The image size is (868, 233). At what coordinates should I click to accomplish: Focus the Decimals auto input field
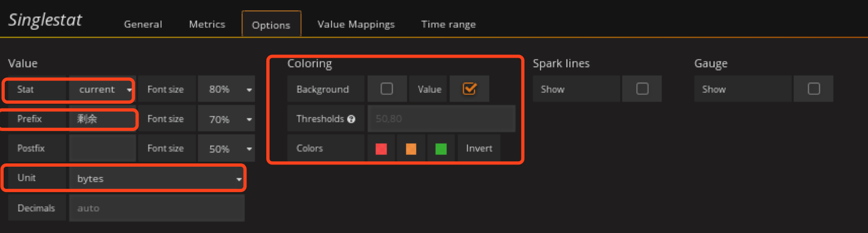pos(156,208)
